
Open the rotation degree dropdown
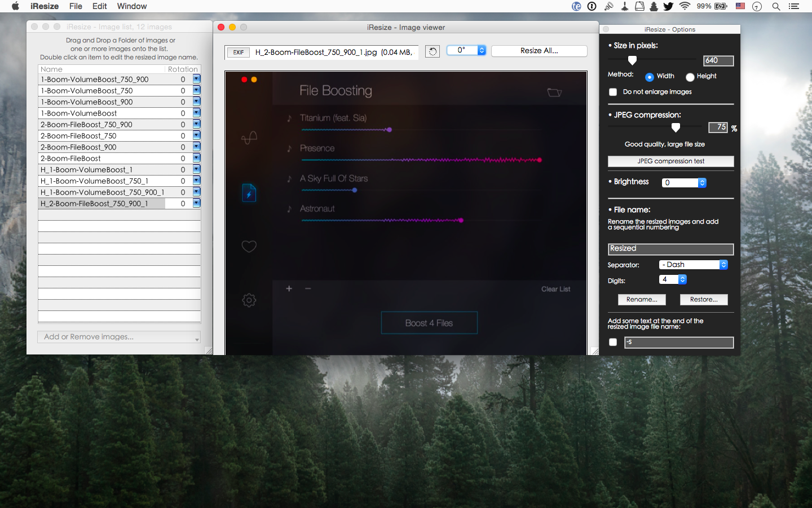click(466, 50)
